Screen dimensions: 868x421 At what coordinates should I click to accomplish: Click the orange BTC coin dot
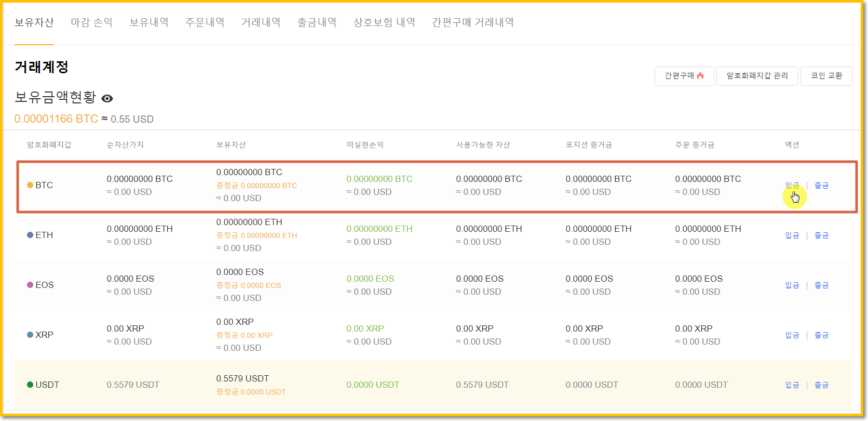pyautogui.click(x=30, y=185)
